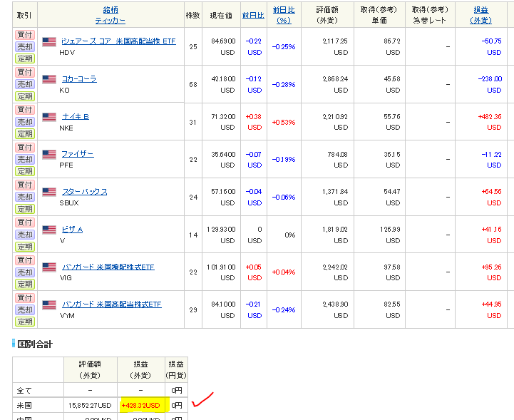This screenshot has height=420, width=514.
Task: Select the 全て row label in totals
Action: coord(24,391)
